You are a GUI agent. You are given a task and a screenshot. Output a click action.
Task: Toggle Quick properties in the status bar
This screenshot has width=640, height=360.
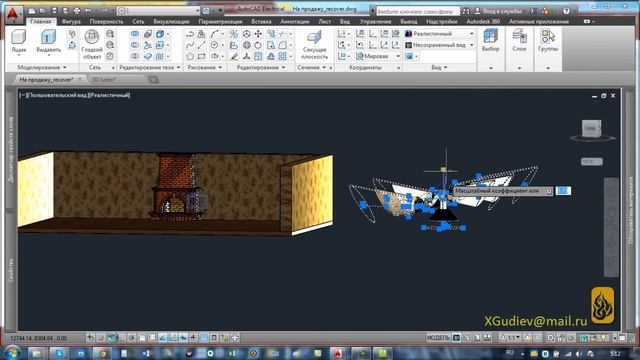[214, 338]
